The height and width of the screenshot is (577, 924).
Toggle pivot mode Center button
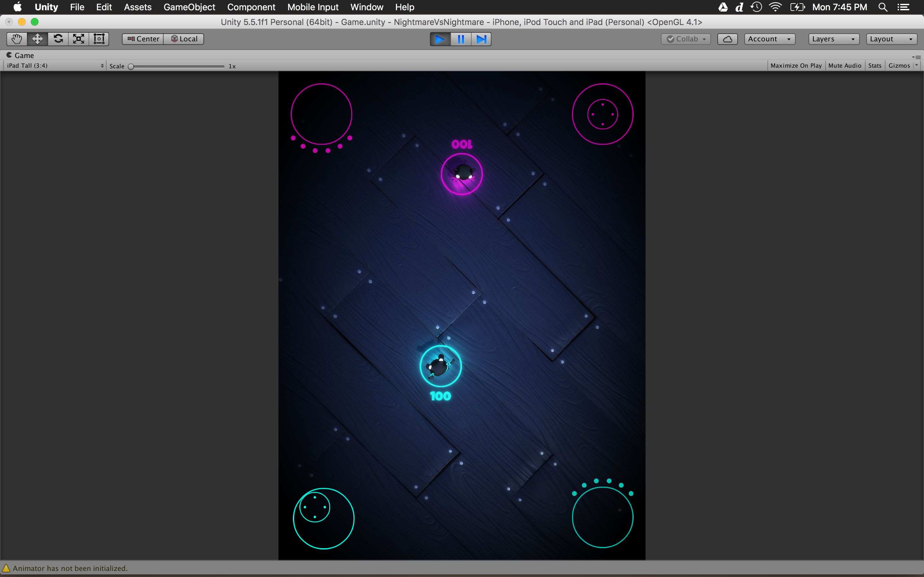[x=143, y=39]
